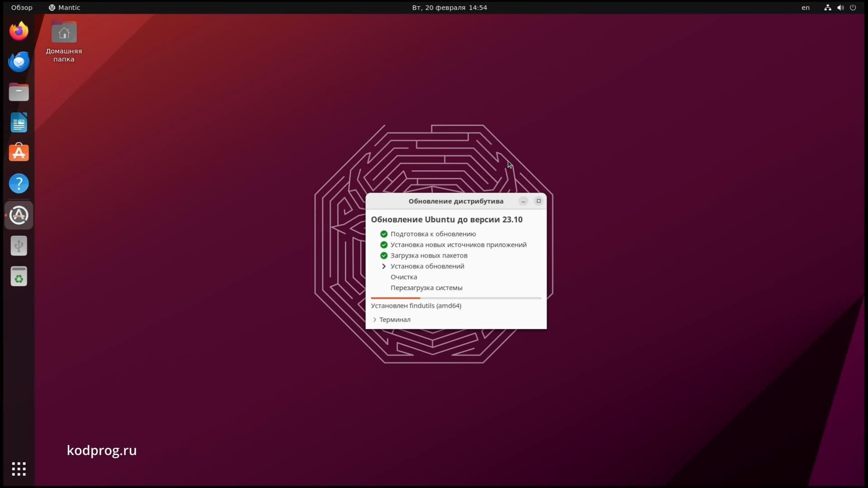Open the Help icon in dock
This screenshot has height=488, width=868.
(x=19, y=184)
